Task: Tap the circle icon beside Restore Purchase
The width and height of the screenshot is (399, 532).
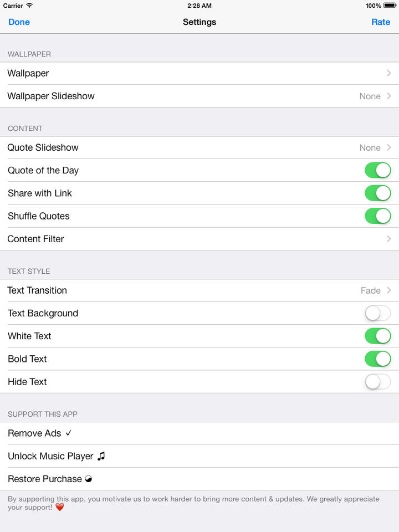Action: pos(88,479)
